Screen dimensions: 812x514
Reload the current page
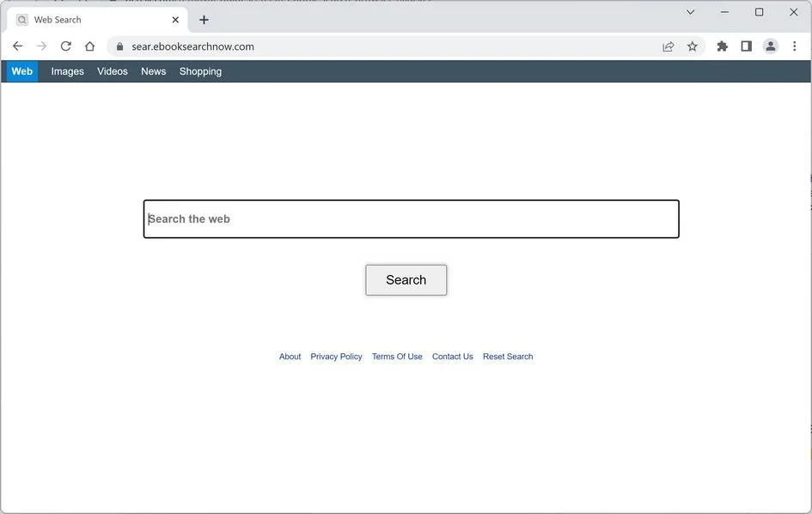[66, 46]
